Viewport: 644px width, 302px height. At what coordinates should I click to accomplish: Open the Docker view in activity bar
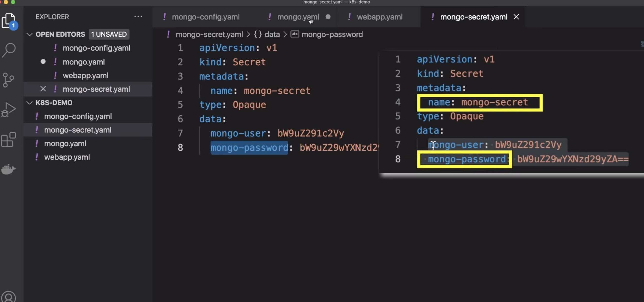(x=8, y=169)
